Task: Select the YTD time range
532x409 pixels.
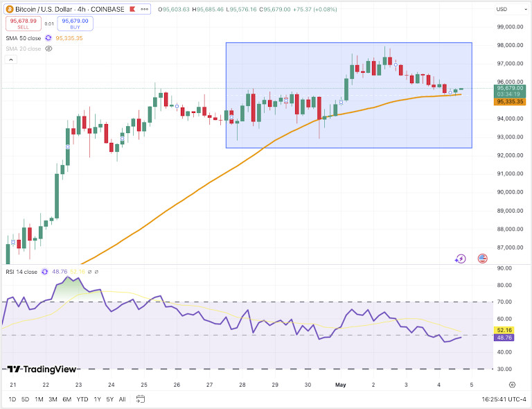Action: (82, 399)
